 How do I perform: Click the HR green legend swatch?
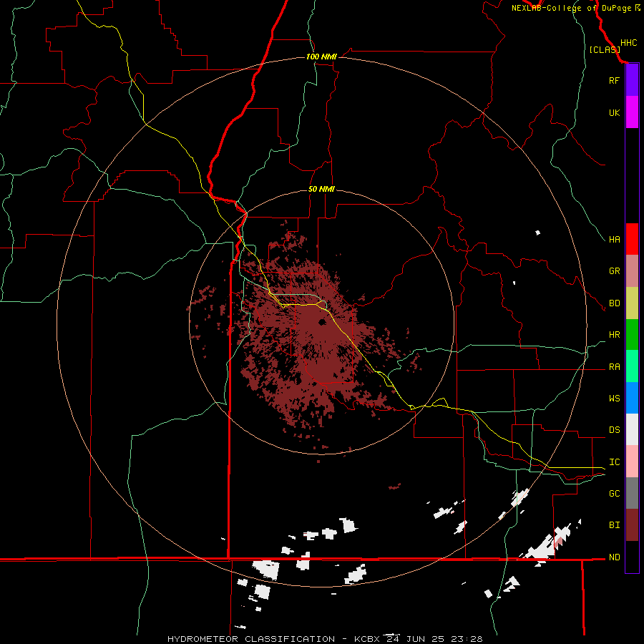pos(632,335)
